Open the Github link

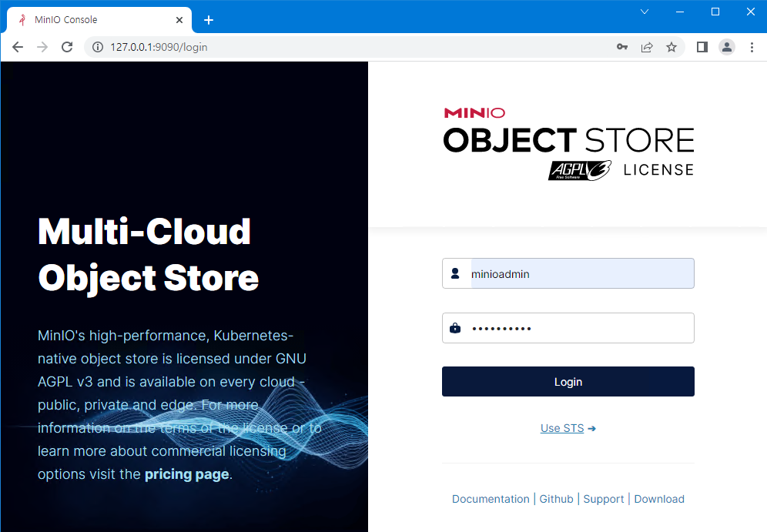[556, 499]
